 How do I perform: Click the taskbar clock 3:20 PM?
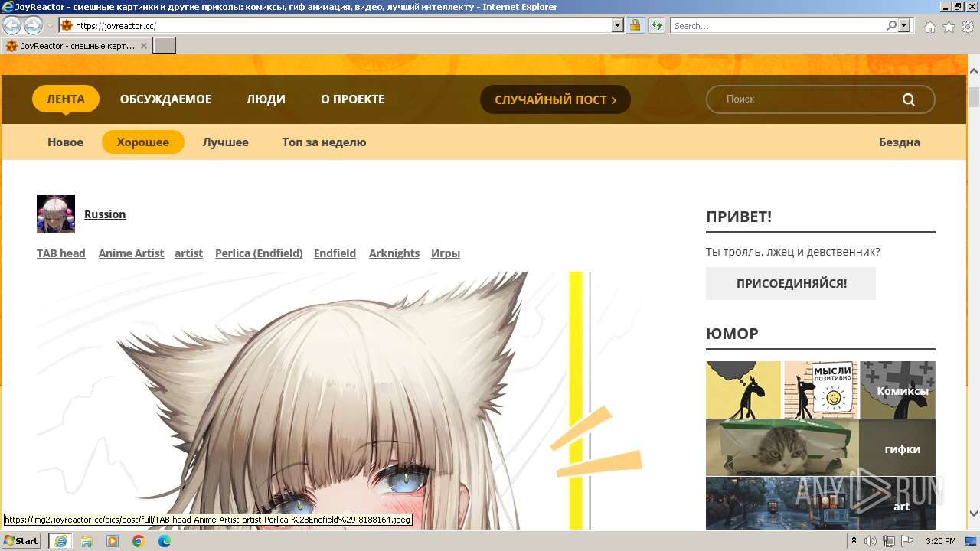click(x=940, y=541)
